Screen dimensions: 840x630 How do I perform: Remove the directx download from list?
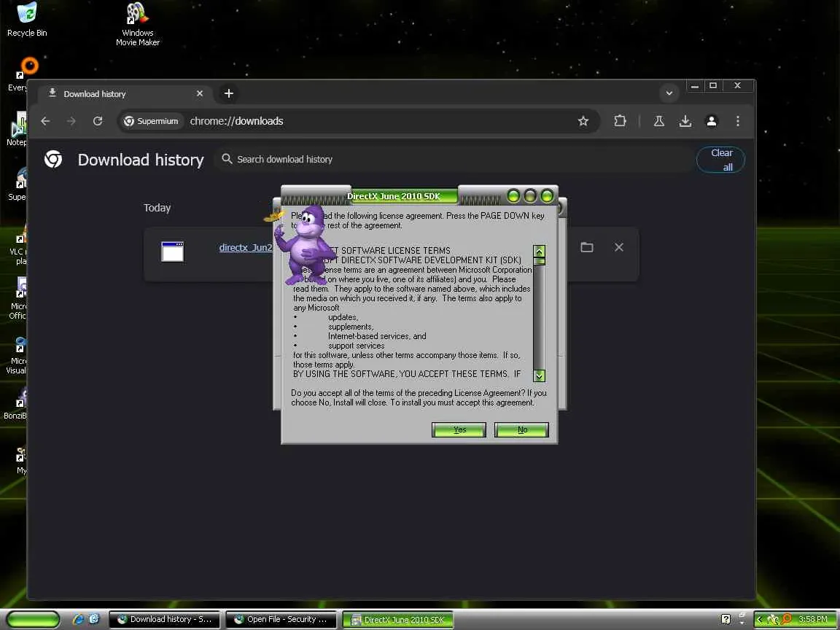619,247
